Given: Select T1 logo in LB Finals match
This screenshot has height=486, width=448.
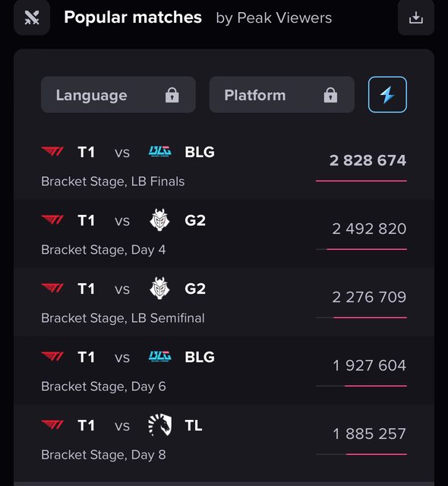Looking at the screenshot, I should coord(52,152).
